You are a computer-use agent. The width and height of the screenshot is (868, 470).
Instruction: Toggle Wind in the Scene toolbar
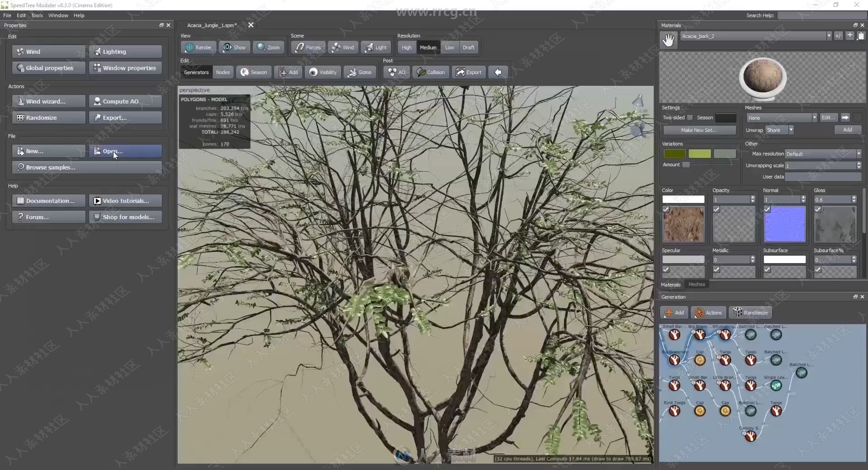343,47
